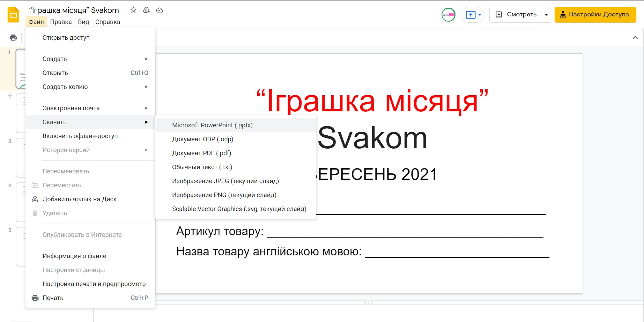Click the Настройки Доступа button
This screenshot has width=644, height=322.
click(x=595, y=15)
